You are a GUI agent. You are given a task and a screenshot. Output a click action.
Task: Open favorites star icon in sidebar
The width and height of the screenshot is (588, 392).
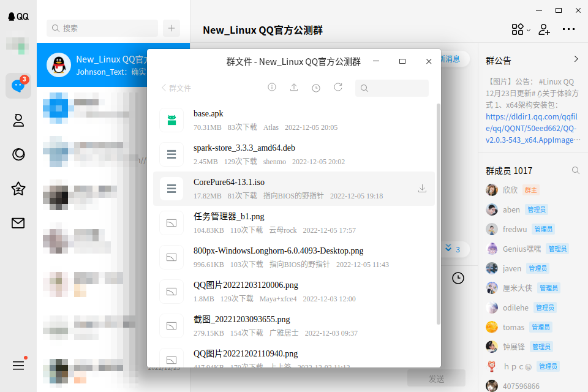(18, 189)
